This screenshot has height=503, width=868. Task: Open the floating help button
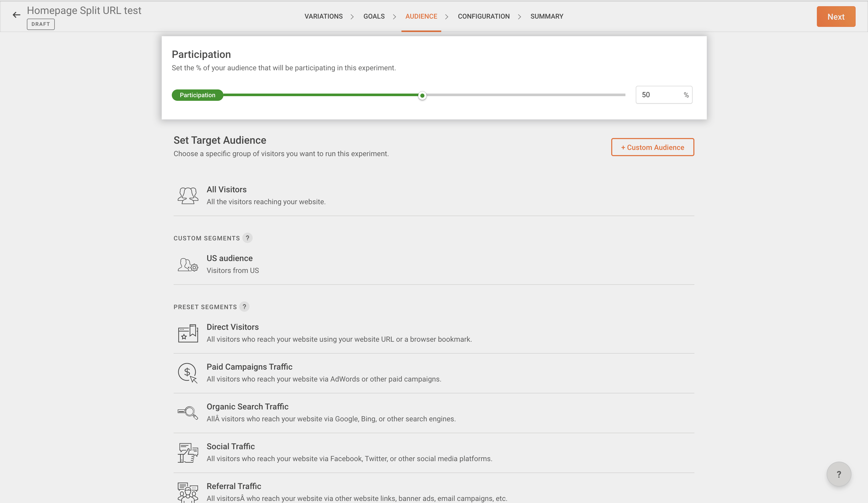839,474
